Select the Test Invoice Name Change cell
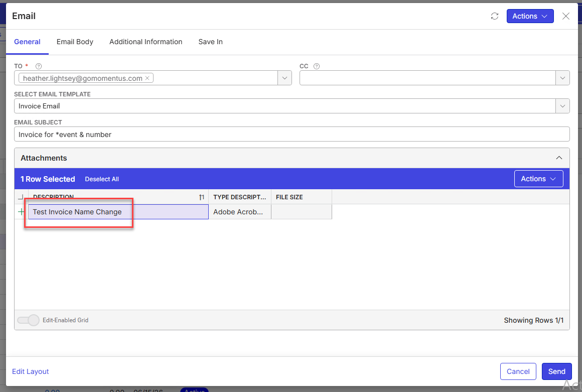This screenshot has width=582, height=392. click(118, 212)
